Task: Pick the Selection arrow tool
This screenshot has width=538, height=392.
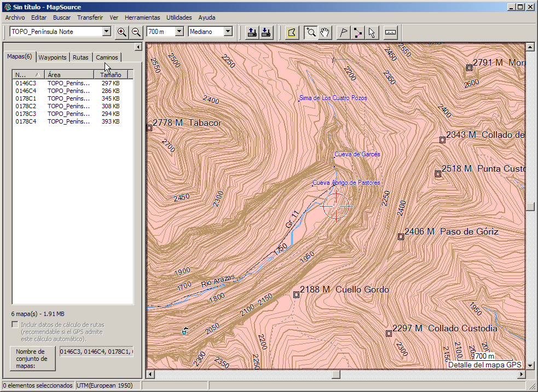Action: point(372,33)
